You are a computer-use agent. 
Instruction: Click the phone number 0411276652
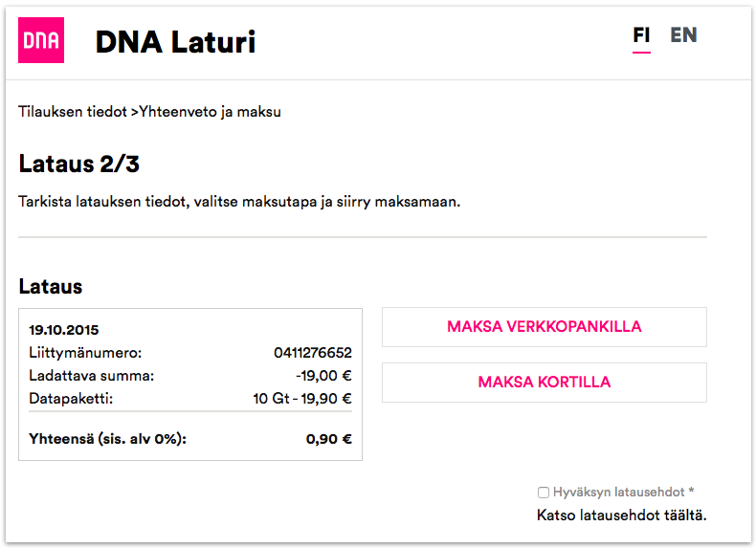coord(313,353)
